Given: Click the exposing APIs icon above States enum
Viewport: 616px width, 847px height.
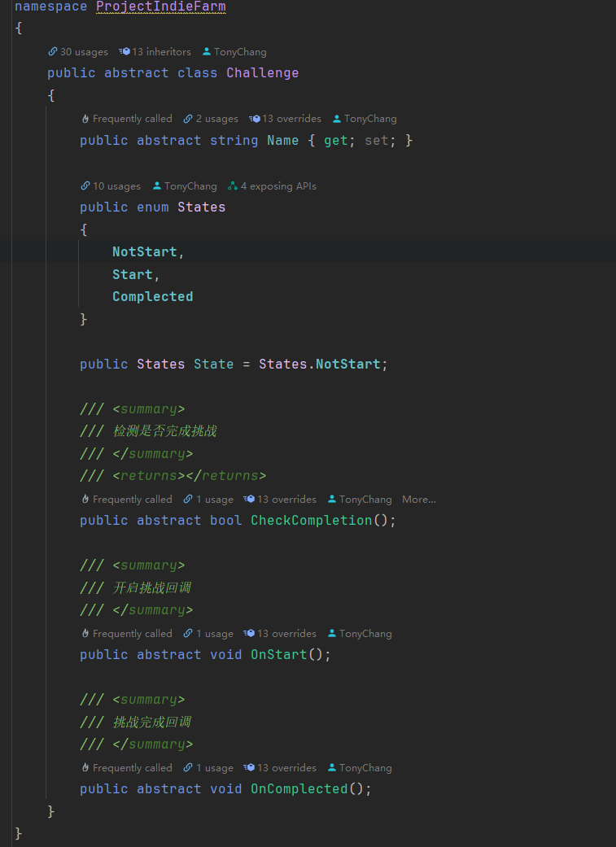Looking at the screenshot, I should pyautogui.click(x=233, y=186).
